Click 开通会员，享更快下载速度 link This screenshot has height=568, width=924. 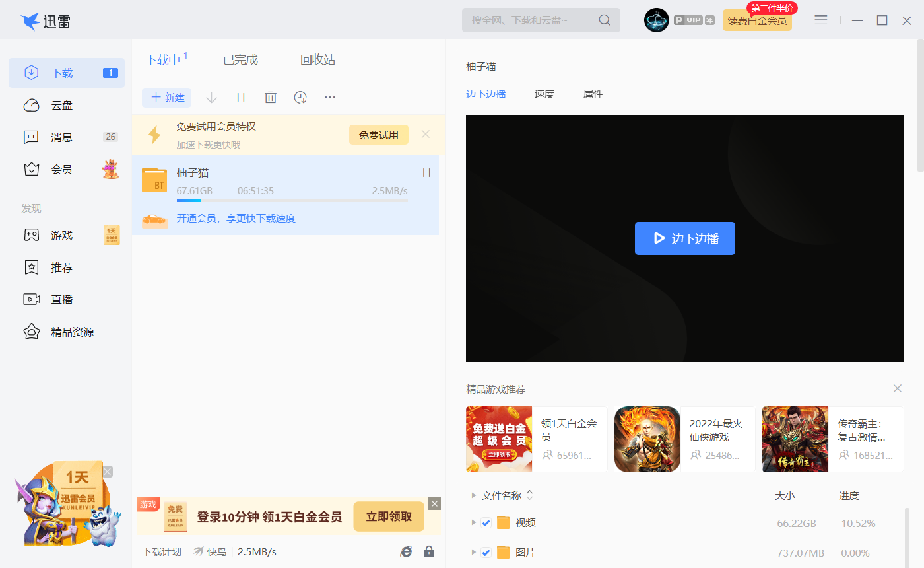(236, 219)
